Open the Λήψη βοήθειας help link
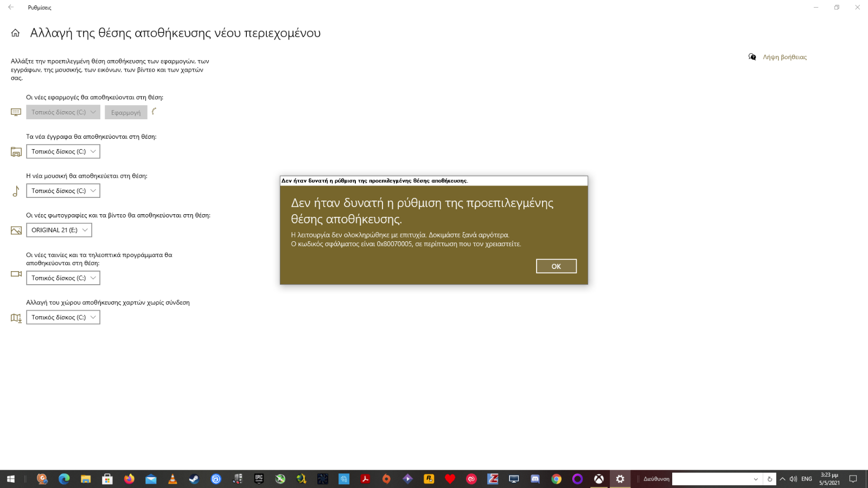 (784, 57)
